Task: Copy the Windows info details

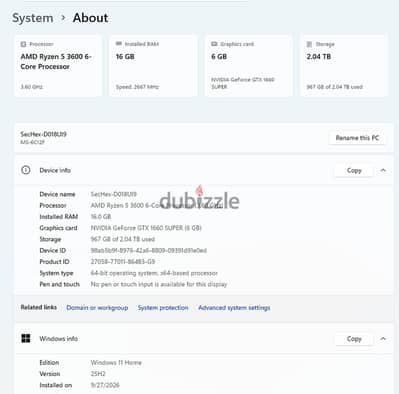Action: pyautogui.click(x=354, y=339)
